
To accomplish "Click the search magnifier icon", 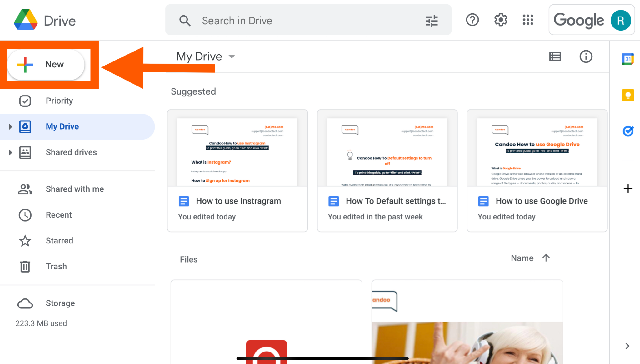I will [x=185, y=21].
